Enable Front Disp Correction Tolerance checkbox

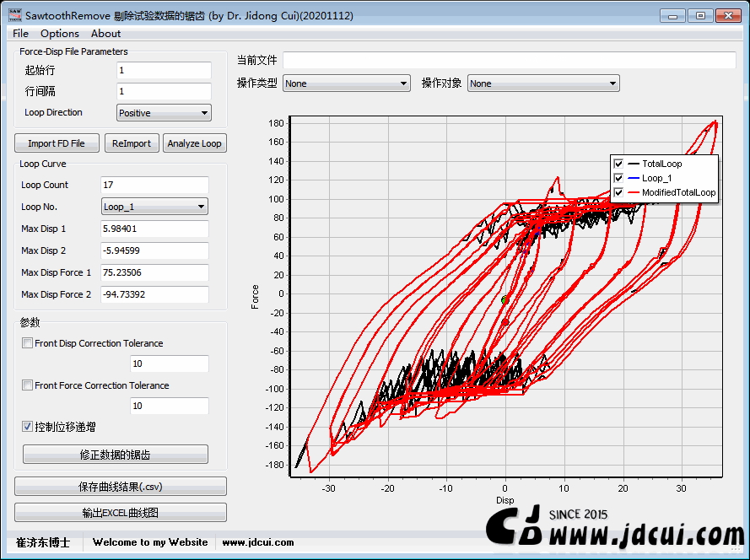(27, 343)
